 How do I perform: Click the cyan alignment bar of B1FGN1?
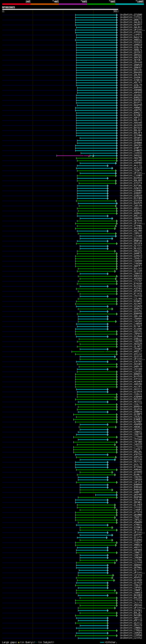point(93,186)
